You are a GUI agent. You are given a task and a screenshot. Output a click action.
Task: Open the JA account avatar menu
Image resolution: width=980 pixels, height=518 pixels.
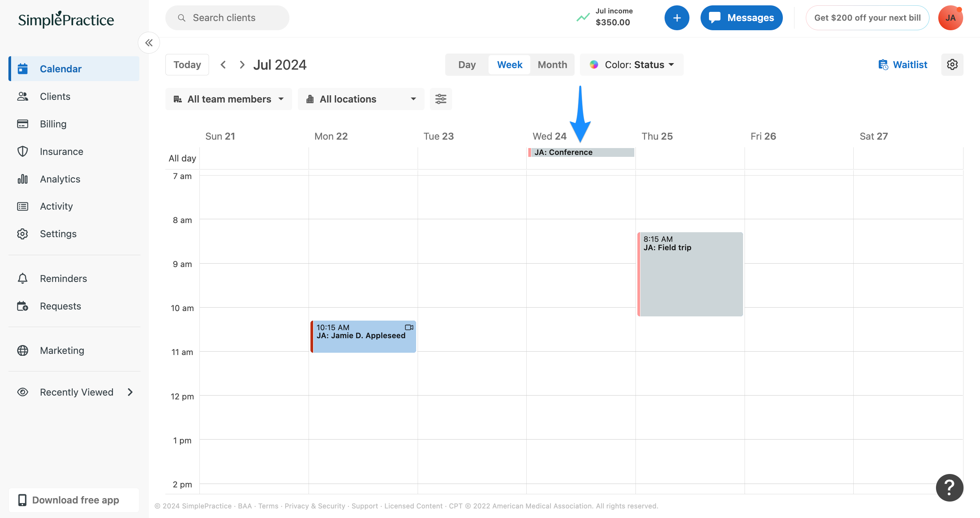[951, 18]
